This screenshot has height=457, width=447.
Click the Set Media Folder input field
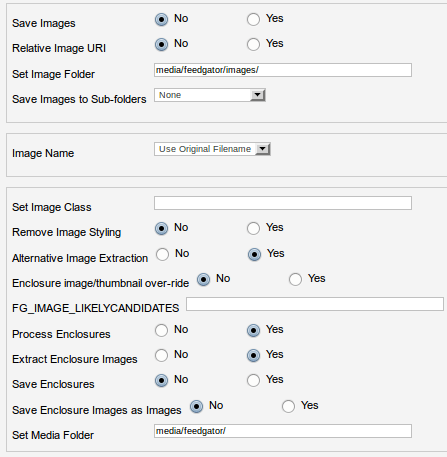pos(283,431)
